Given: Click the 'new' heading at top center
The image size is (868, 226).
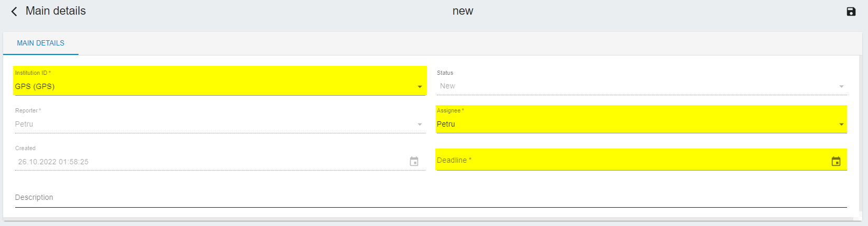Looking at the screenshot, I should pyautogui.click(x=463, y=11).
